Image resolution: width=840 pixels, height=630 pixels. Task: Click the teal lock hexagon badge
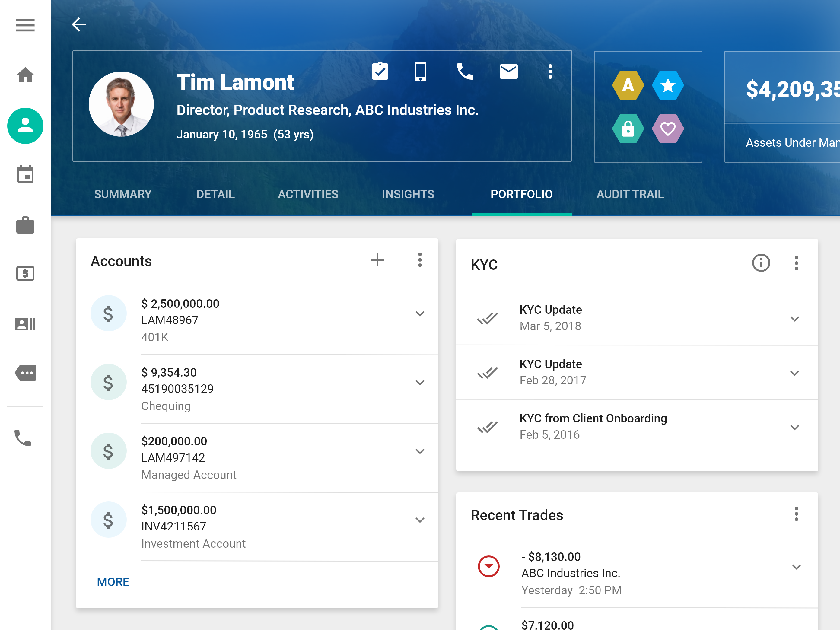(x=628, y=129)
